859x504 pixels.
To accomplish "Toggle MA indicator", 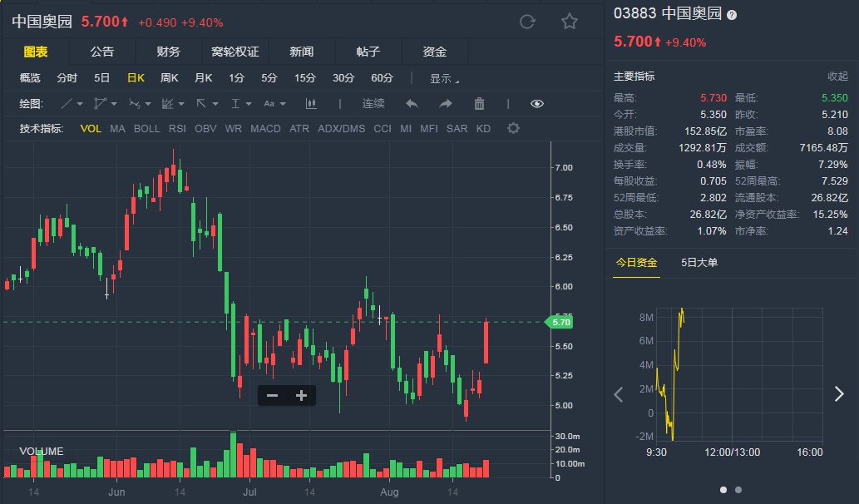I will [x=117, y=129].
